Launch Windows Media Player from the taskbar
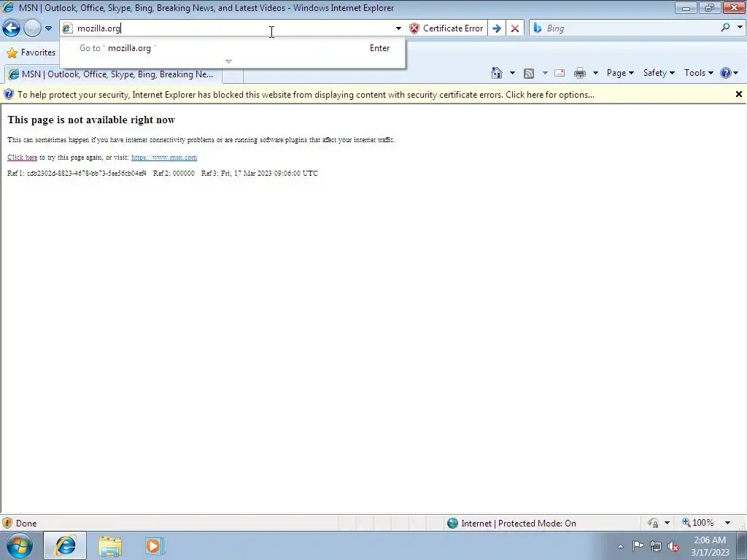Image resolution: width=747 pixels, height=560 pixels. click(155, 546)
